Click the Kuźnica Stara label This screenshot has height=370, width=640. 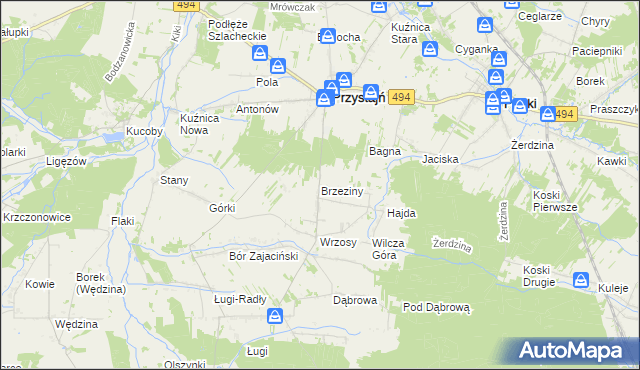pos(410,33)
